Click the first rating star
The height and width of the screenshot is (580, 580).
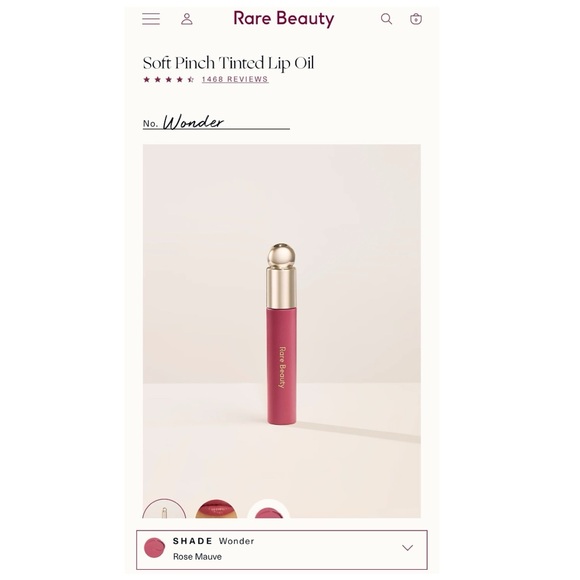tap(146, 79)
